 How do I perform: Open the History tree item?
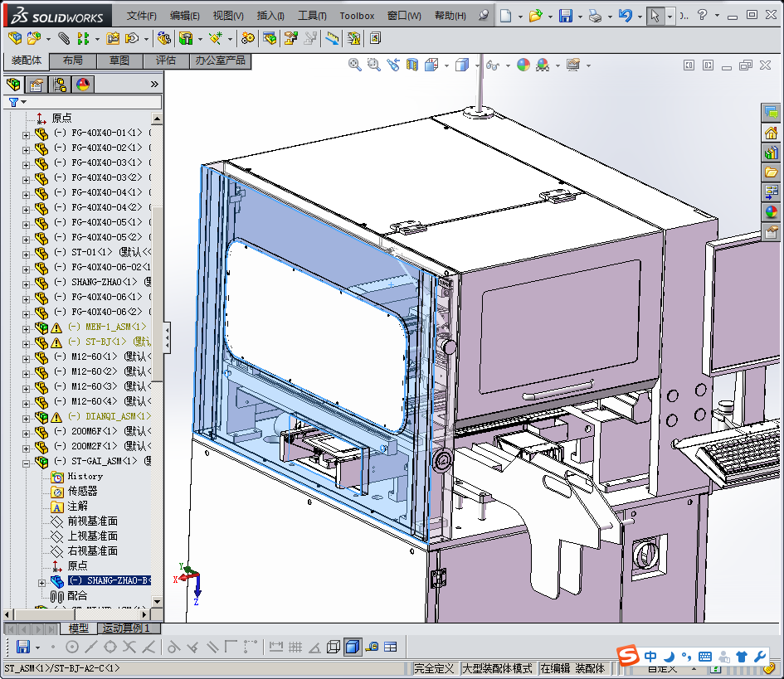(x=85, y=476)
